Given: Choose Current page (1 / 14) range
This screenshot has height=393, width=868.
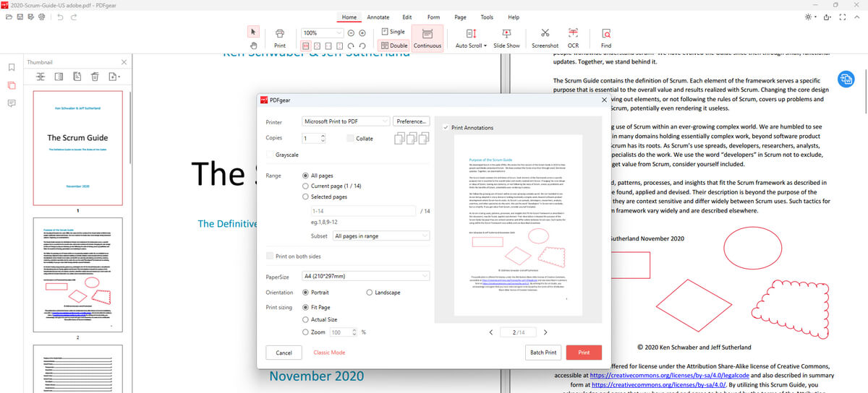Looking at the screenshot, I should (305, 186).
